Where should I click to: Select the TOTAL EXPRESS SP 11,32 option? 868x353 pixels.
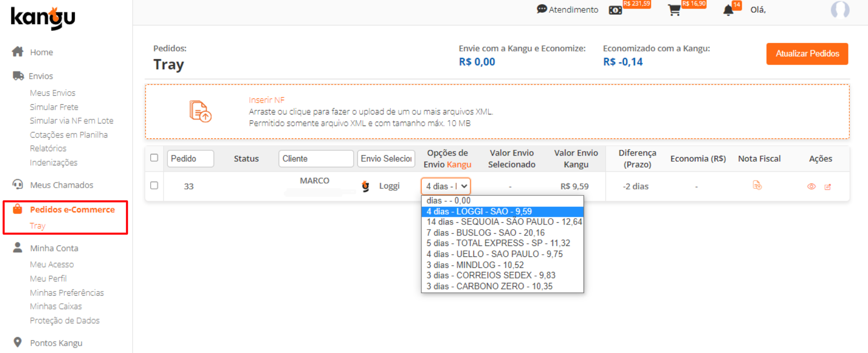[503, 243]
